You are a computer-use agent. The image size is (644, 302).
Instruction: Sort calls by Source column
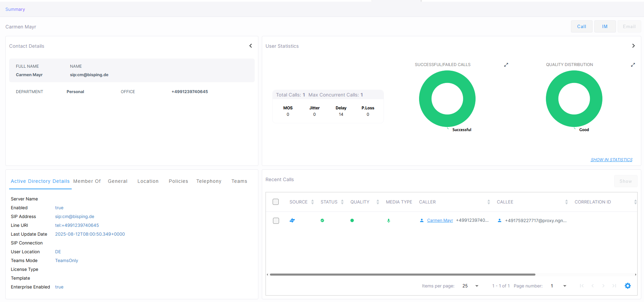pos(312,202)
